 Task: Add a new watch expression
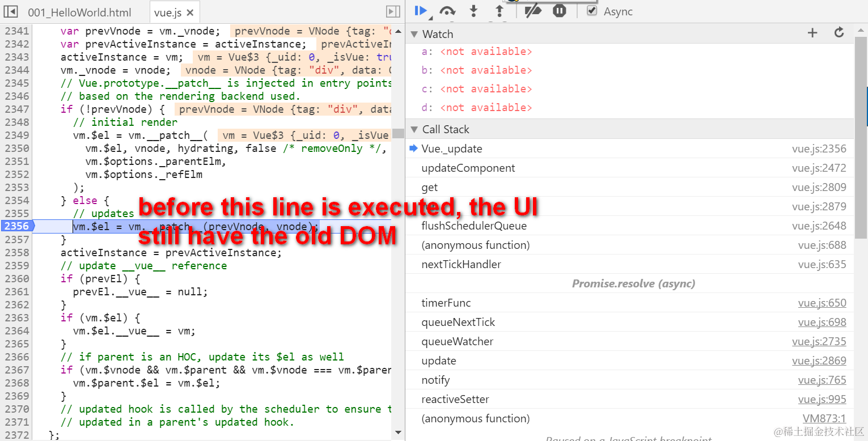point(812,33)
